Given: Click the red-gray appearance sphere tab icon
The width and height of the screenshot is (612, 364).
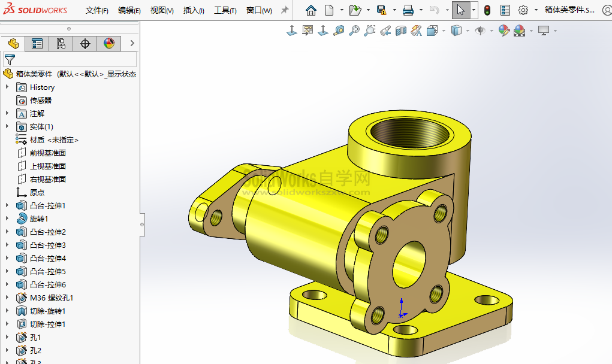Looking at the screenshot, I should point(108,43).
